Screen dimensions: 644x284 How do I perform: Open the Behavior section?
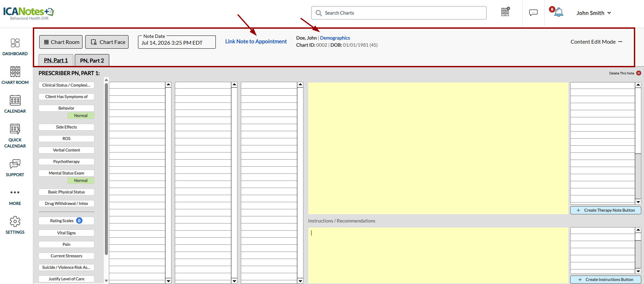tap(66, 108)
